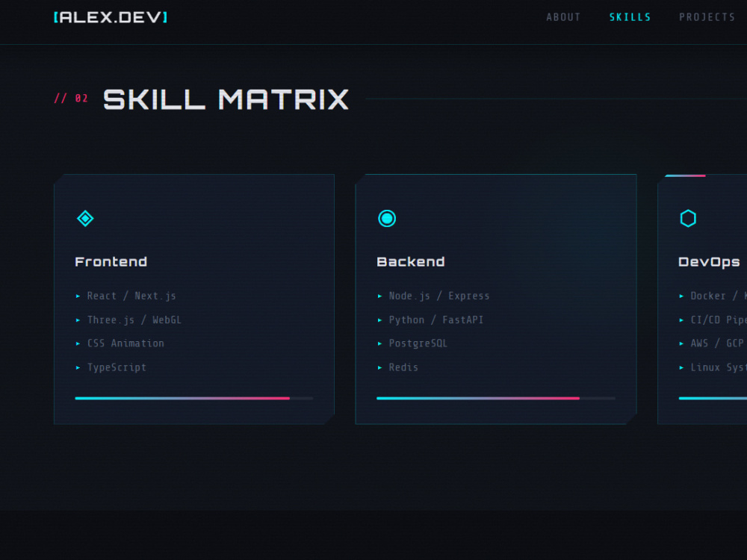Select the Redis item

point(403,367)
